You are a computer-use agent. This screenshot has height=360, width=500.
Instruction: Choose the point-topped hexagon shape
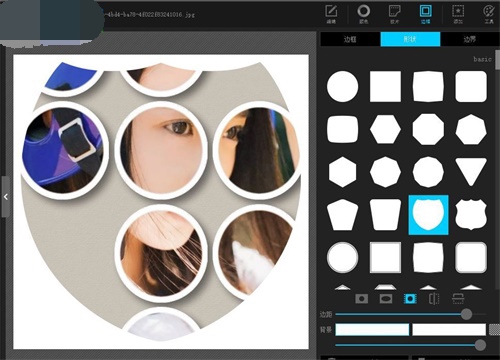(x=343, y=172)
